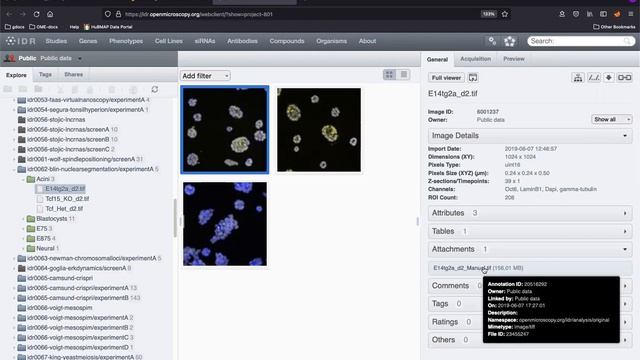Open the browser application menu
This screenshot has width=640, height=360.
click(x=631, y=14)
